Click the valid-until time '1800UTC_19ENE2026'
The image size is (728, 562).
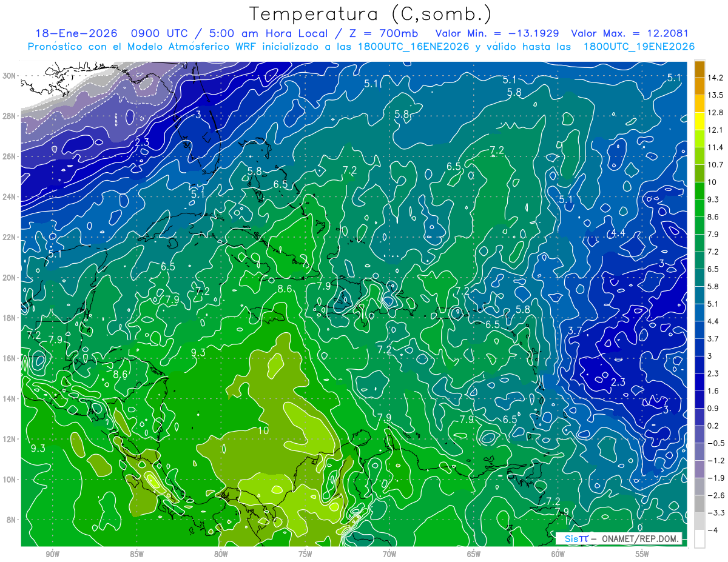(639, 47)
